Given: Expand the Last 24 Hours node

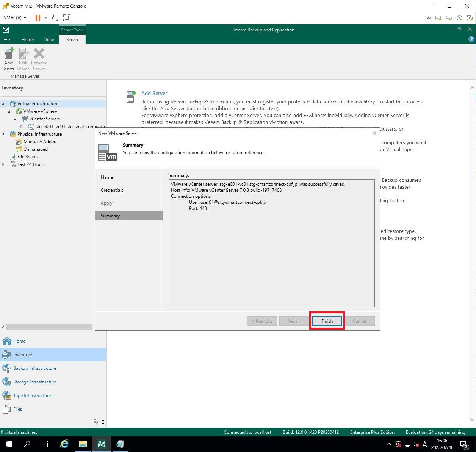Looking at the screenshot, I should click(3, 164).
